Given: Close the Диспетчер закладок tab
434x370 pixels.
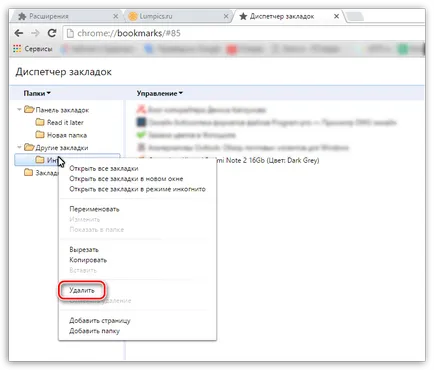Looking at the screenshot, I should pos(337,16).
